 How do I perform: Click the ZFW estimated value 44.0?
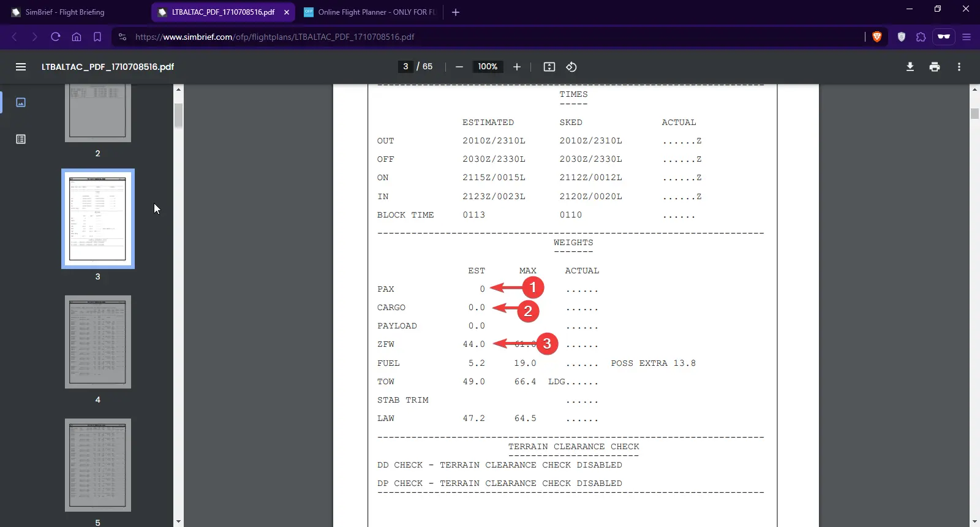tap(474, 344)
